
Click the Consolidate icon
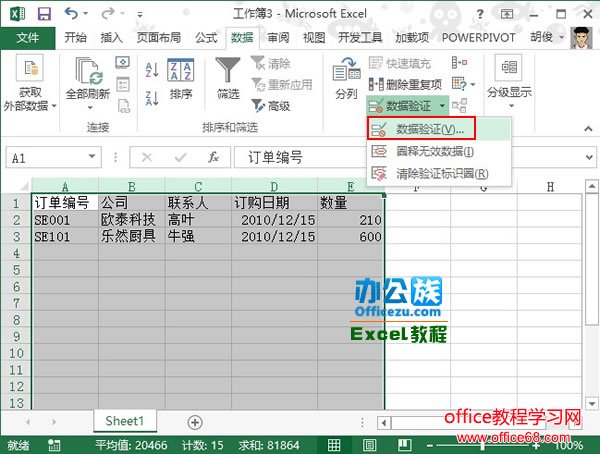coord(459,62)
